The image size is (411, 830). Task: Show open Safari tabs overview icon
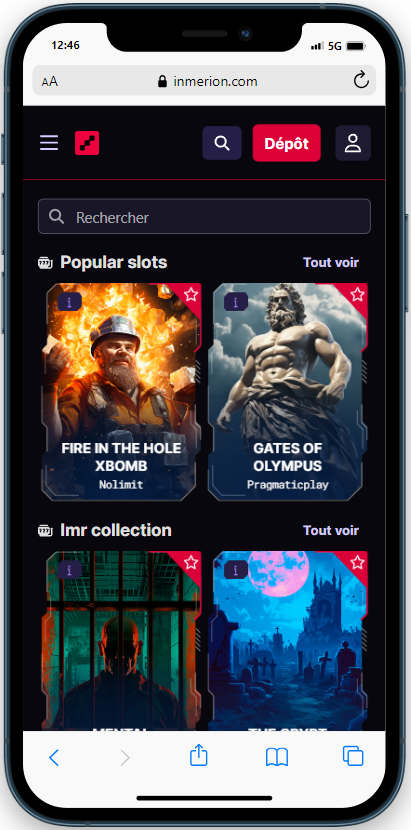click(353, 756)
